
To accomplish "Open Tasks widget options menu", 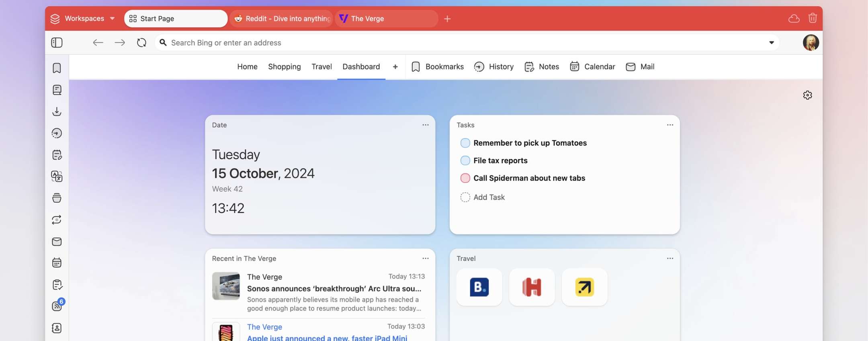I will 670,125.
